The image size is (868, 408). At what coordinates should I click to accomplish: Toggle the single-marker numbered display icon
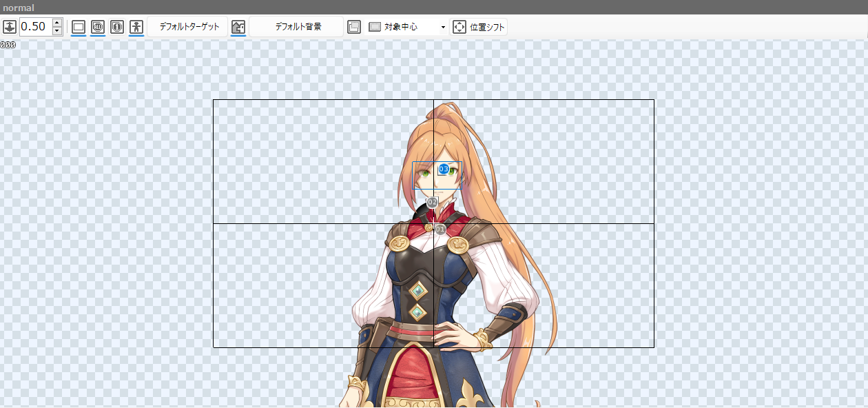tap(117, 28)
